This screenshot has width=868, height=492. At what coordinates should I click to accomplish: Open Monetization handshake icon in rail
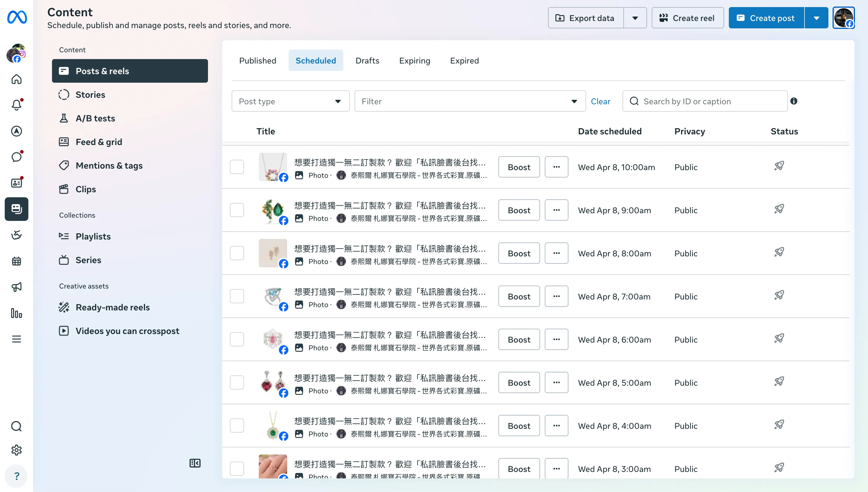[17, 235]
